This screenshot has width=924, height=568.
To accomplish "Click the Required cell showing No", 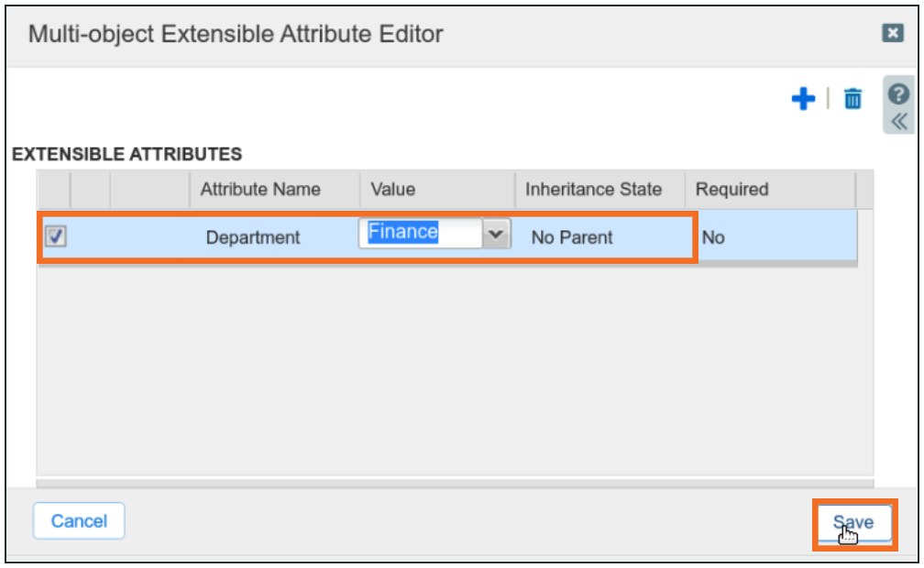I will [x=713, y=237].
